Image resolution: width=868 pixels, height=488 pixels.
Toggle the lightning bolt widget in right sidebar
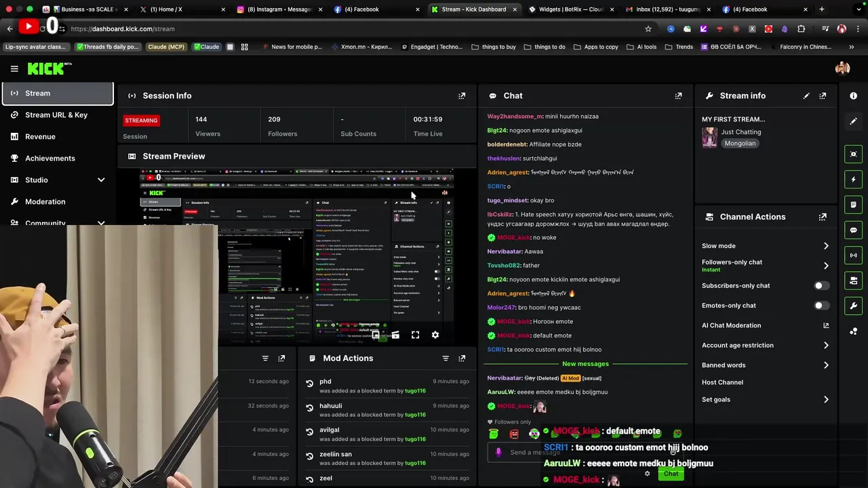click(853, 180)
